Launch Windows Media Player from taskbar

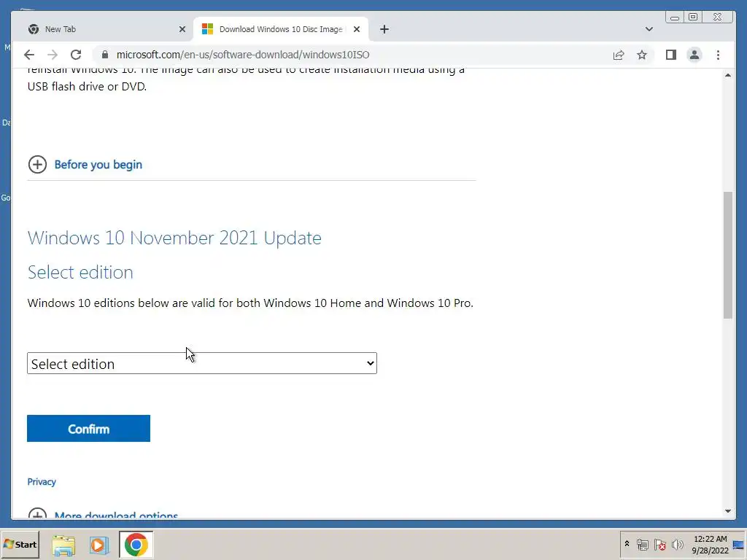(98, 545)
